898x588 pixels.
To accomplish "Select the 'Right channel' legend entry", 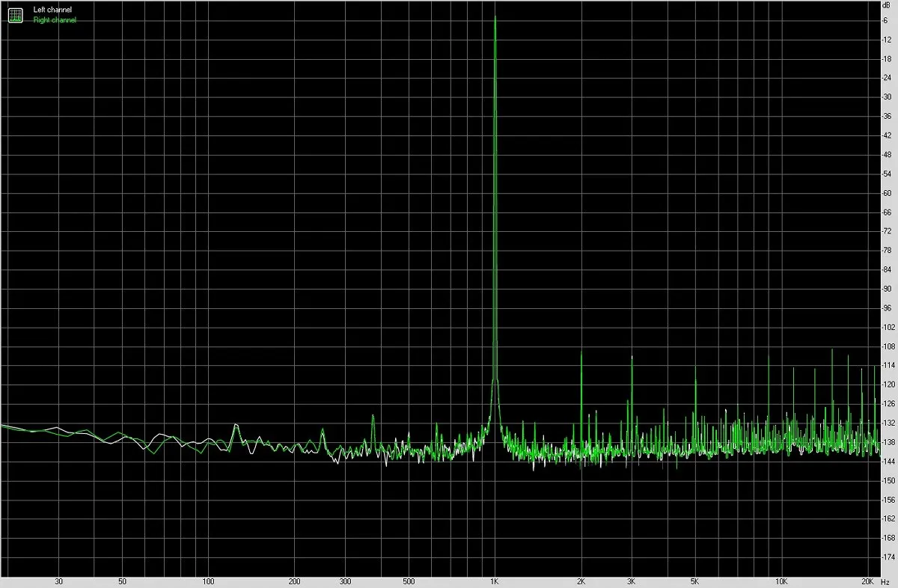I will click(55, 20).
